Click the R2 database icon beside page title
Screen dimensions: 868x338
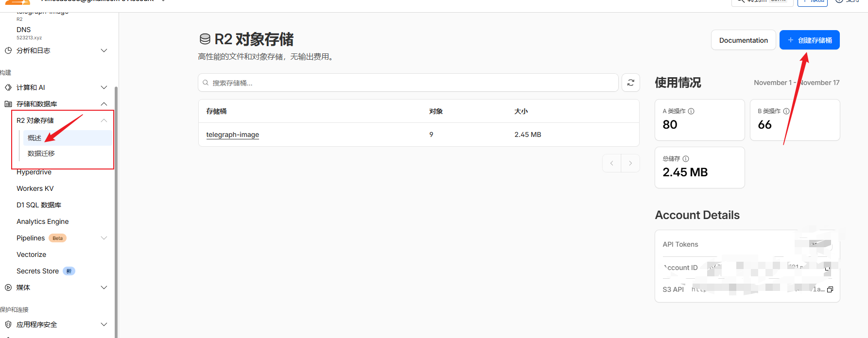[x=205, y=39]
